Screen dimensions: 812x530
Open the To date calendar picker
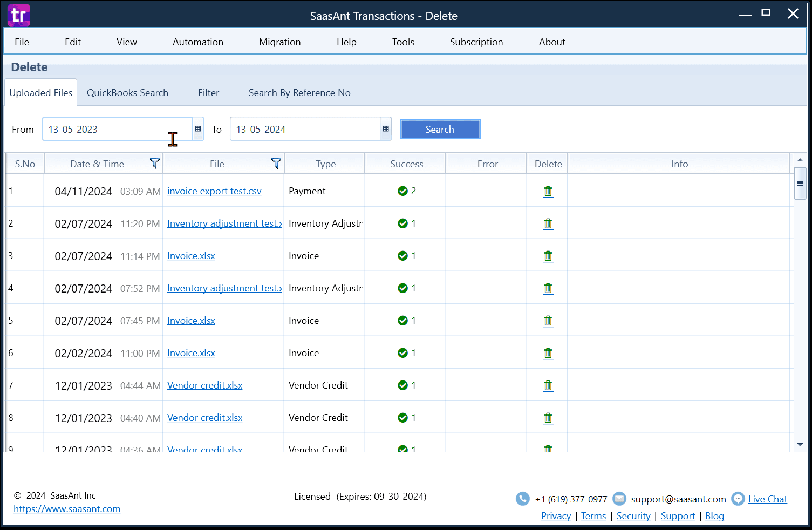click(x=386, y=129)
